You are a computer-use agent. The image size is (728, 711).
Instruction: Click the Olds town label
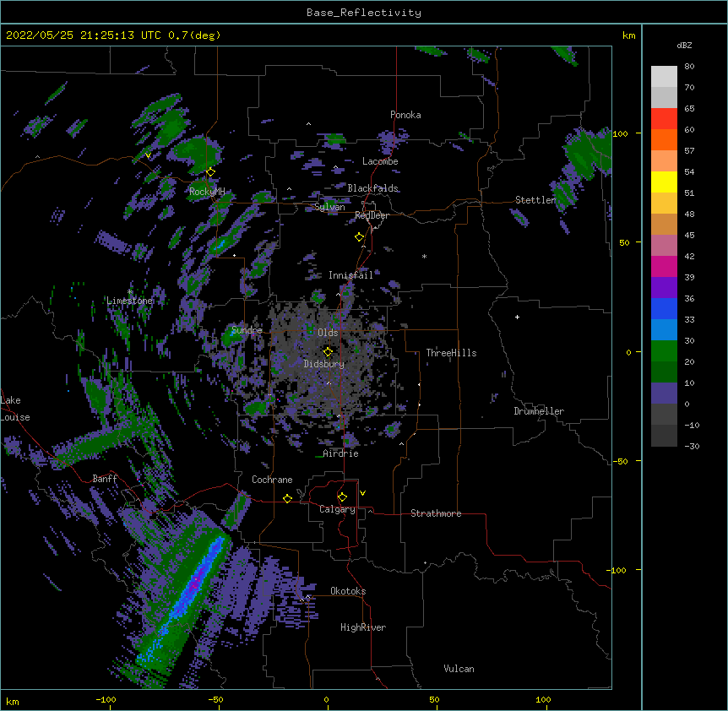click(328, 333)
